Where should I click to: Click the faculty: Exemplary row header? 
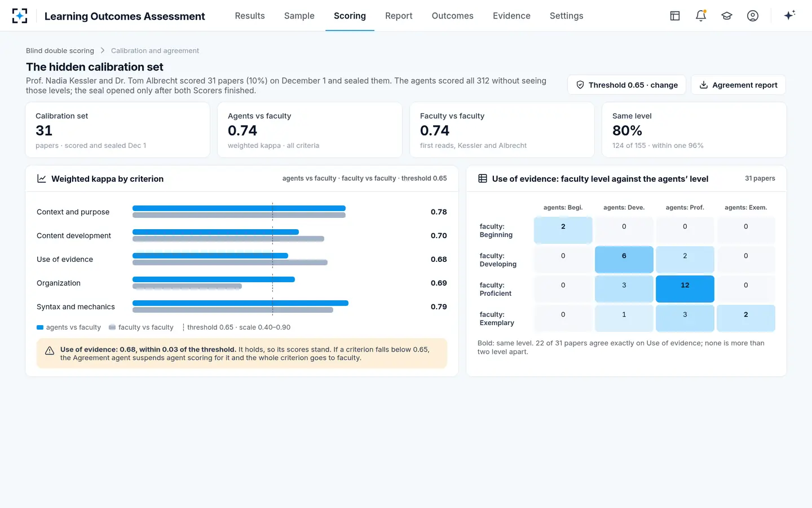coord(497,319)
